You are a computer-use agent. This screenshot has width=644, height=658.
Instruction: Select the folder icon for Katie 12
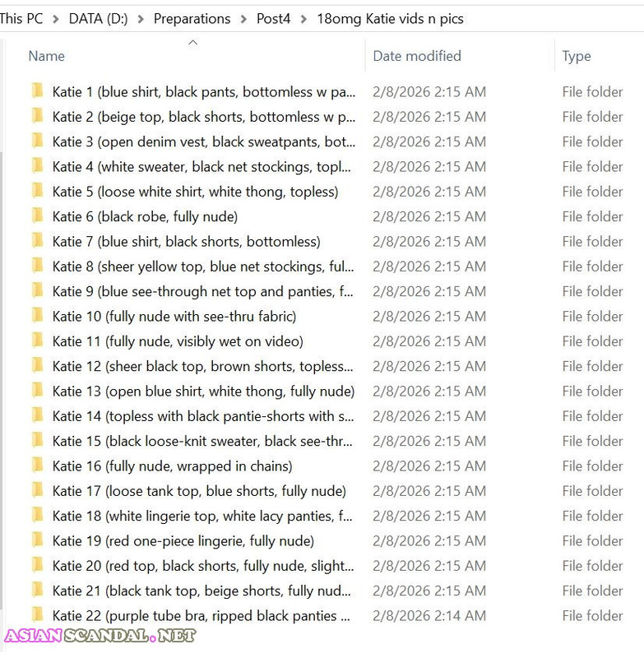pyautogui.click(x=37, y=365)
